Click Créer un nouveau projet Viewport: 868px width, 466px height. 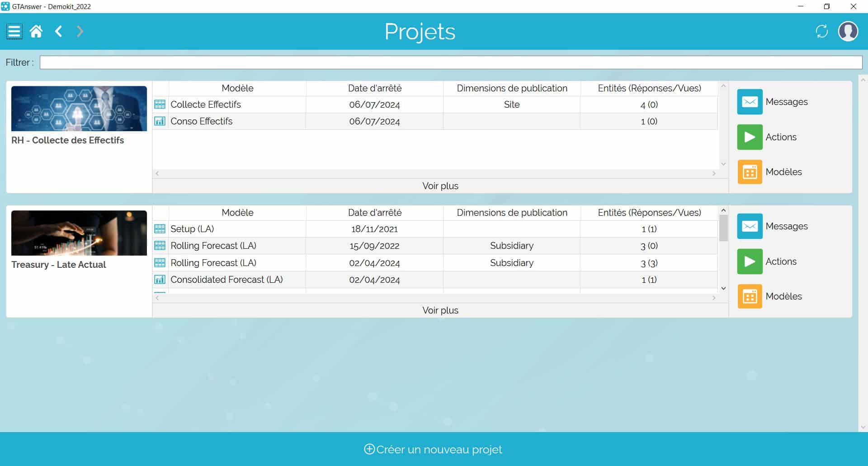(433, 449)
